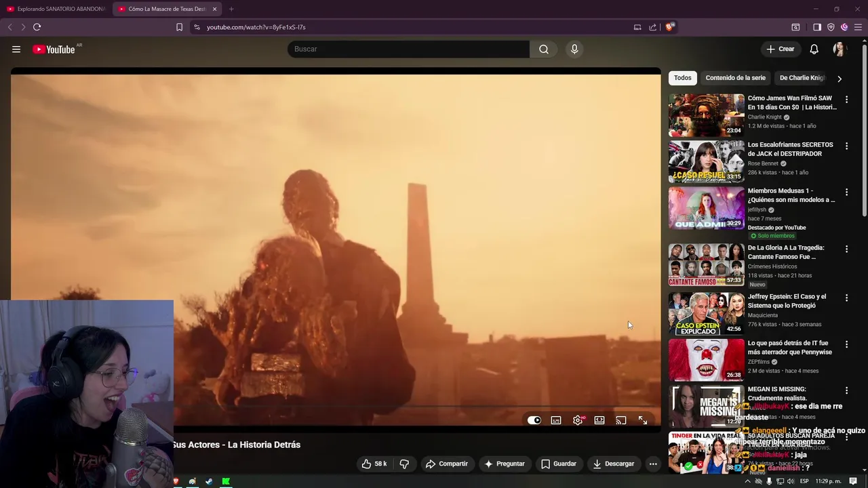Open the player settings gear
This screenshot has height=488, width=868.
click(578, 420)
